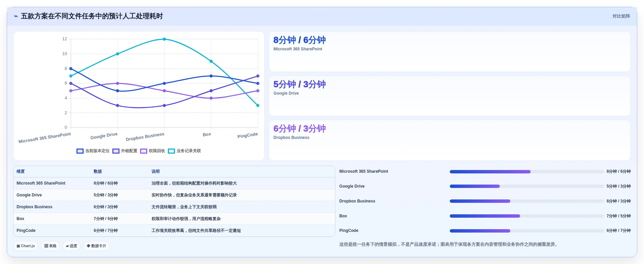The width and height of the screenshot is (644, 264).
Task: Click the blue logo icon beside the title
Action: 16,16
